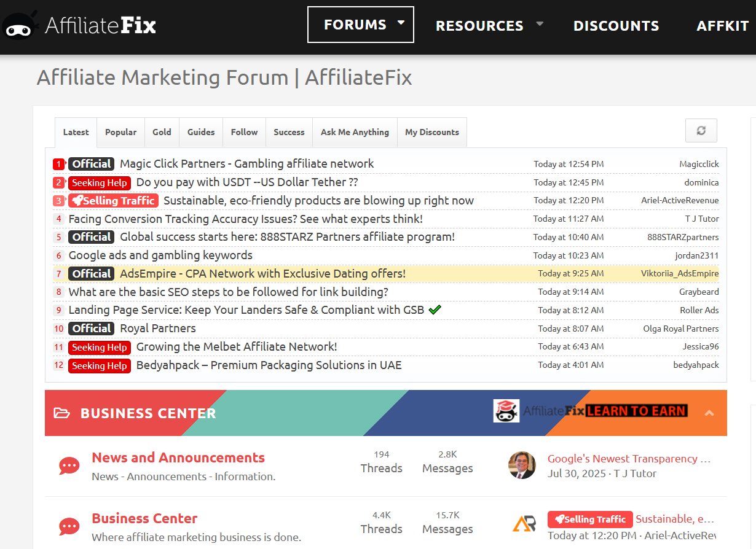The height and width of the screenshot is (549, 756).
Task: Open the Forums dropdown arrow
Action: (x=401, y=23)
